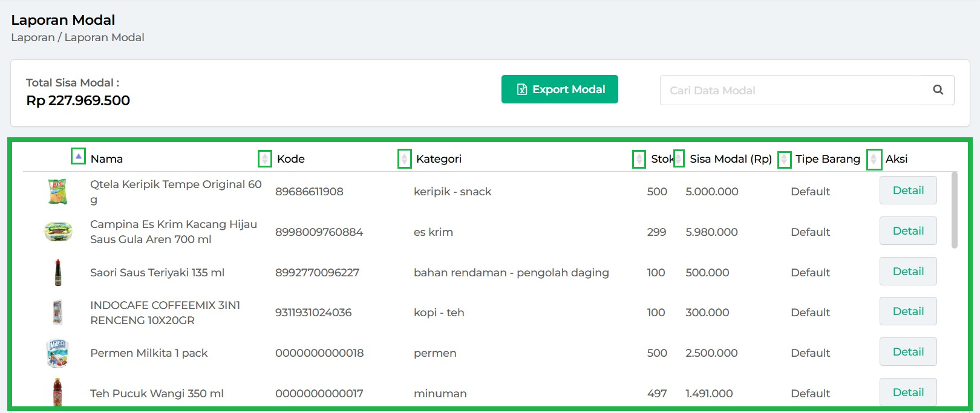Click the sort arrows left of Tipe Barang
Image resolution: width=980 pixels, height=413 pixels.
(784, 159)
